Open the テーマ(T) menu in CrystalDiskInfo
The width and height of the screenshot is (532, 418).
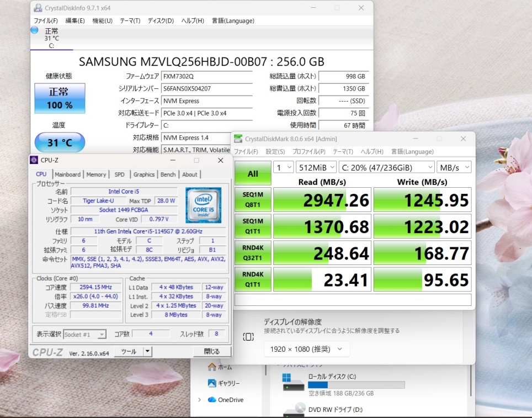[x=130, y=21]
